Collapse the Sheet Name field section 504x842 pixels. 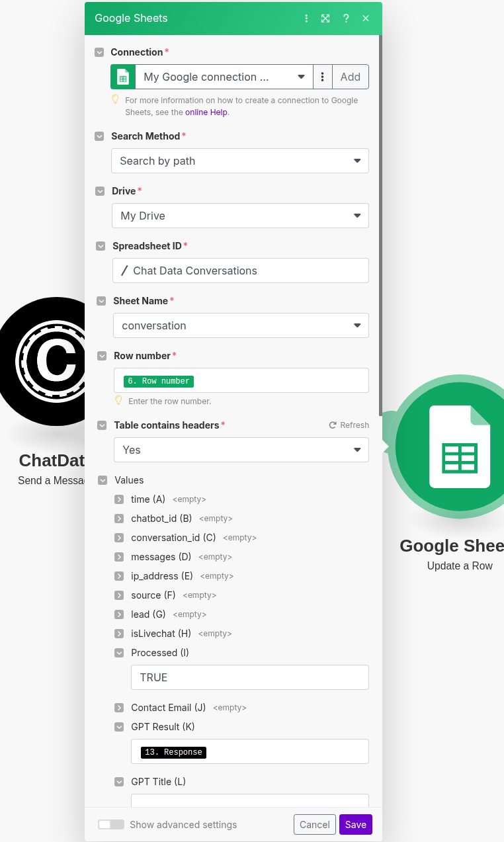101,301
